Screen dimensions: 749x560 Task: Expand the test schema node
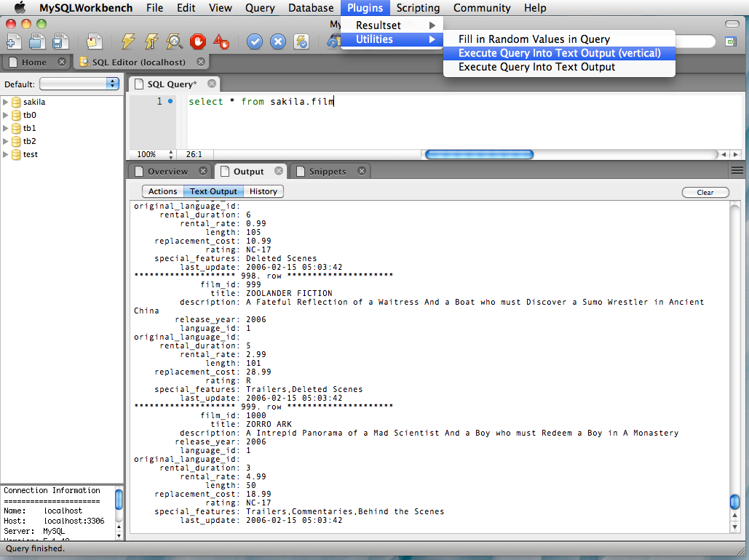(6, 154)
